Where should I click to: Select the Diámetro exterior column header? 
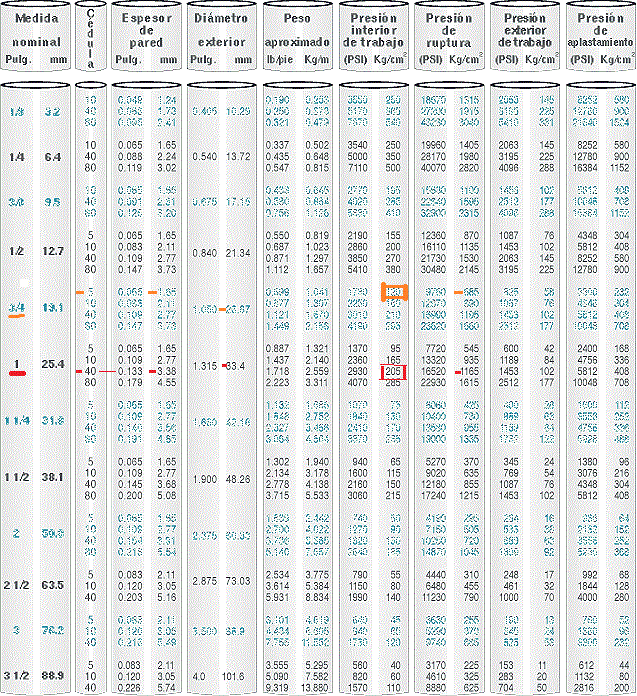click(221, 29)
